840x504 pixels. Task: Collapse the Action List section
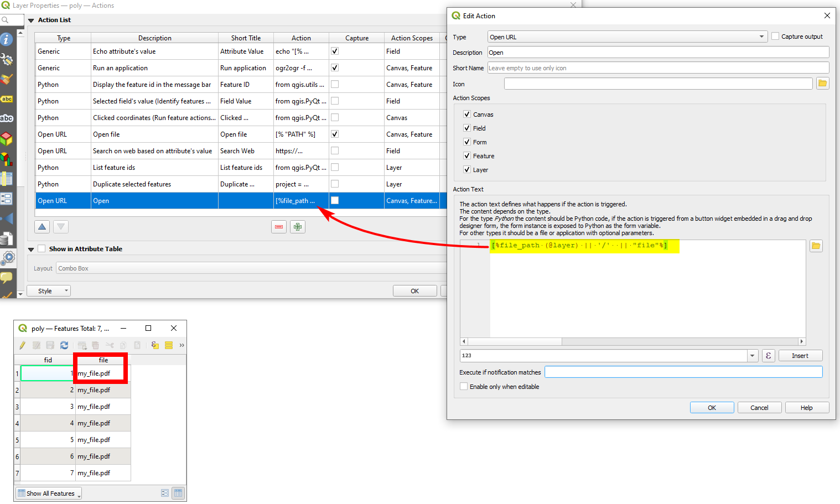coord(31,20)
